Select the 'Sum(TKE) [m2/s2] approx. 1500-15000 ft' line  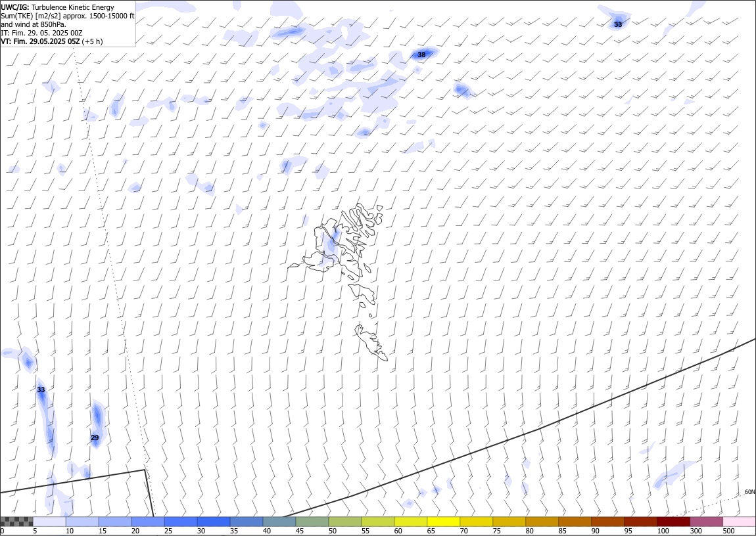(68, 16)
